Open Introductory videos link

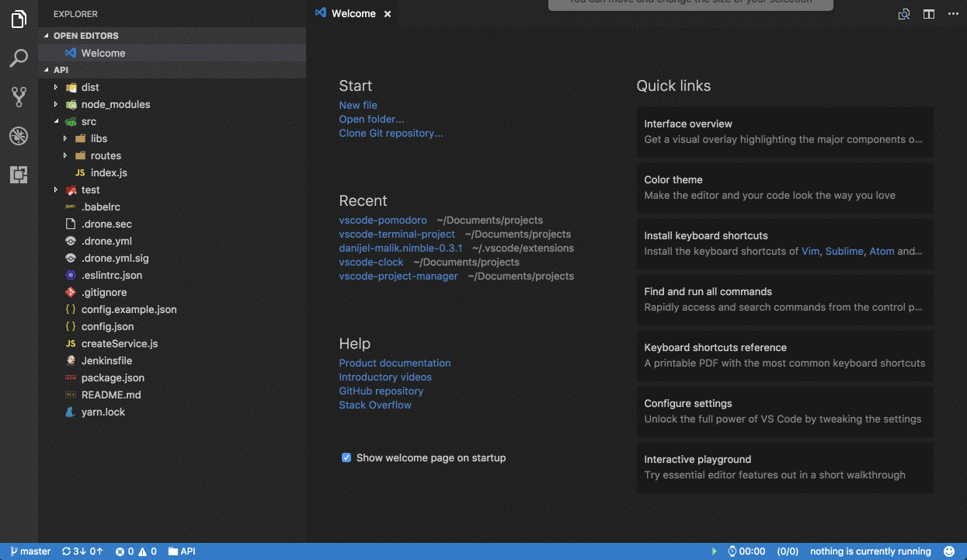(385, 377)
